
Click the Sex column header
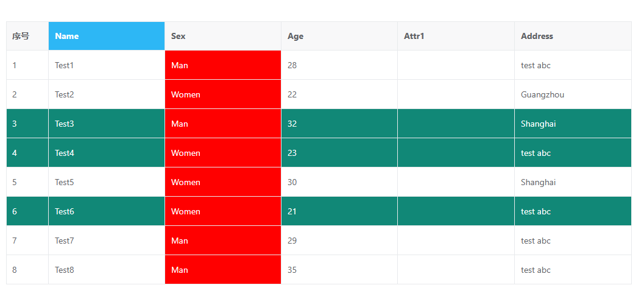(x=222, y=36)
